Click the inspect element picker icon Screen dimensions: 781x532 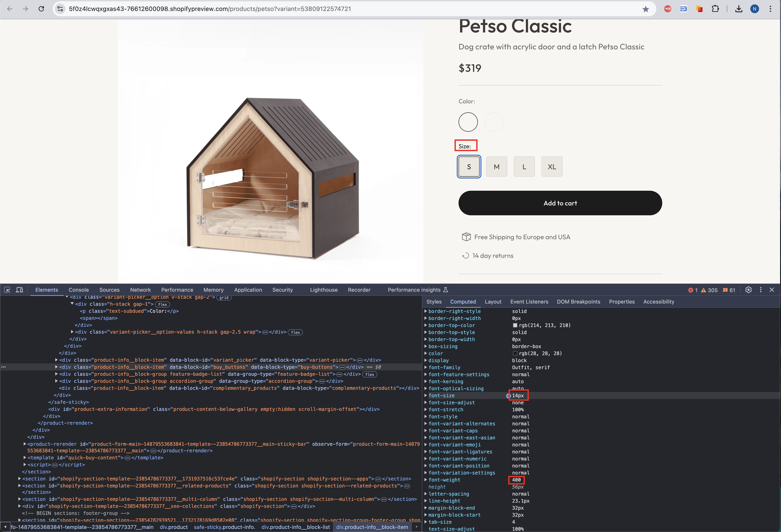[7, 290]
